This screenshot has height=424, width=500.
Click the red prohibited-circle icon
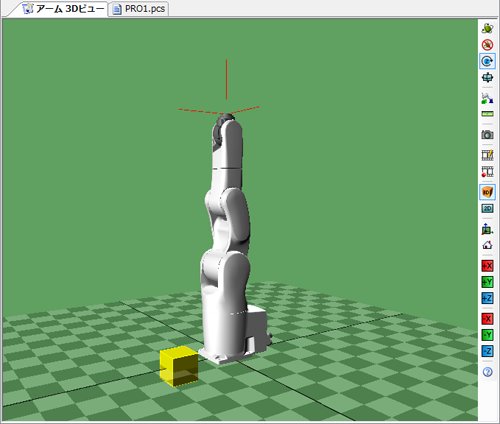(487, 45)
